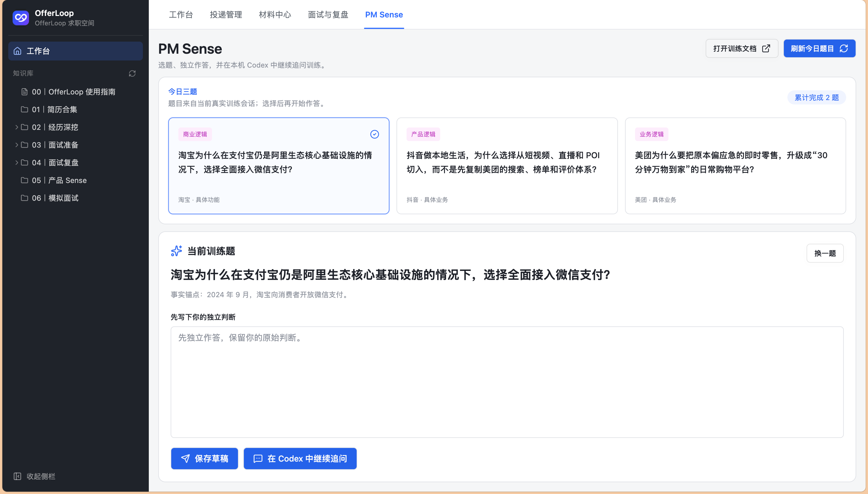Select the 淘宝 微信支付 question card

tap(279, 166)
